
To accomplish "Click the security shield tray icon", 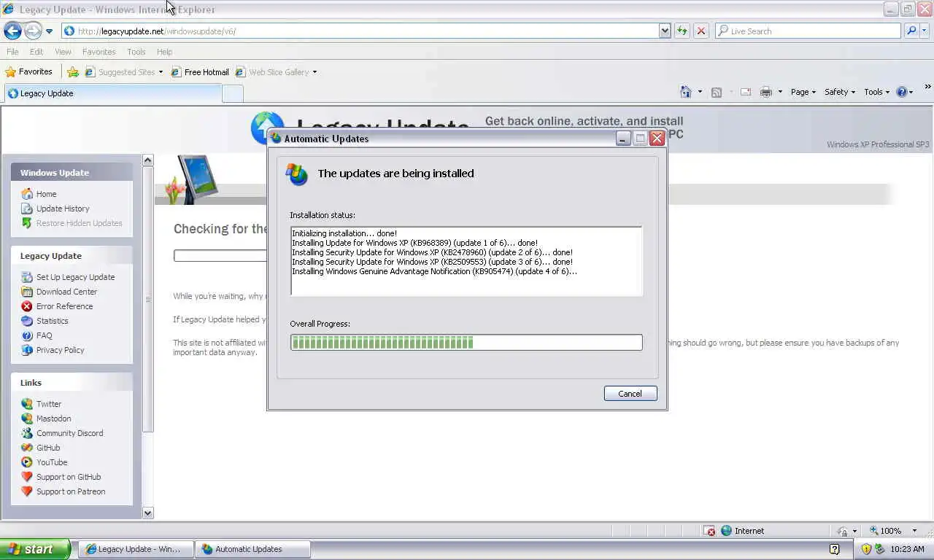I will [x=866, y=549].
